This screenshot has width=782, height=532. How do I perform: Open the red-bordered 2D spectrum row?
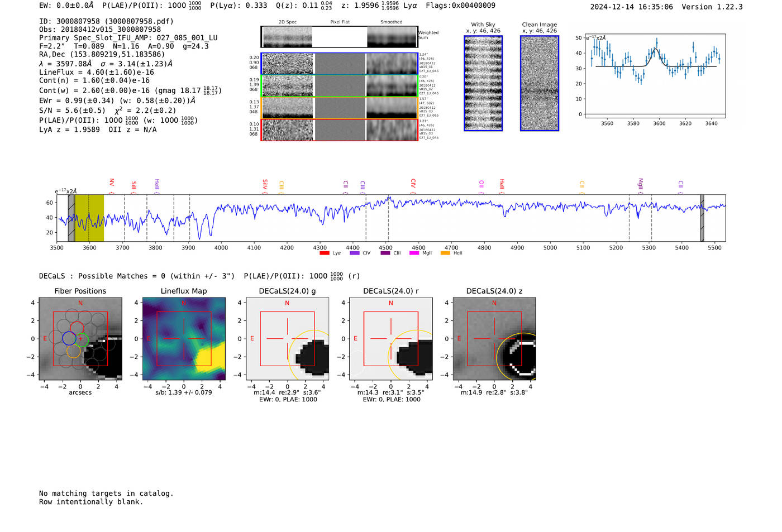click(339, 130)
